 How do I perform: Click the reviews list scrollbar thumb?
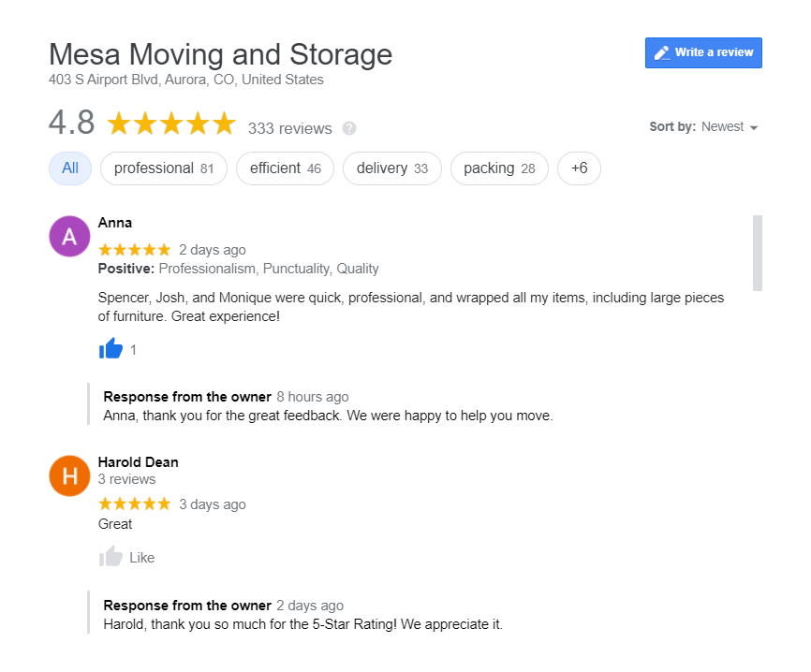758,253
